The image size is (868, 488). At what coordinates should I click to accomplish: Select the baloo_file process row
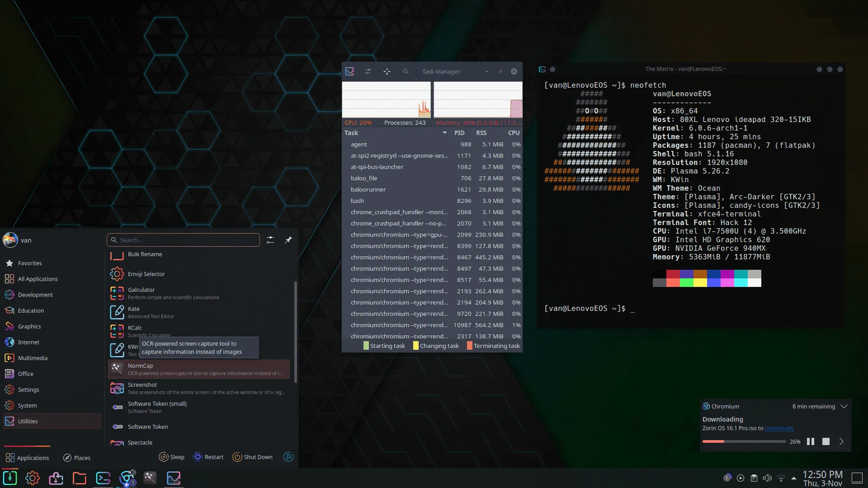point(432,178)
